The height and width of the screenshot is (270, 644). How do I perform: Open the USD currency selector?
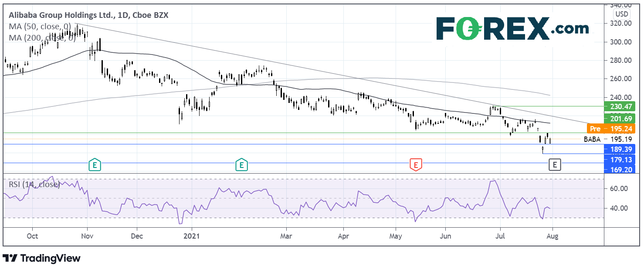click(x=621, y=14)
